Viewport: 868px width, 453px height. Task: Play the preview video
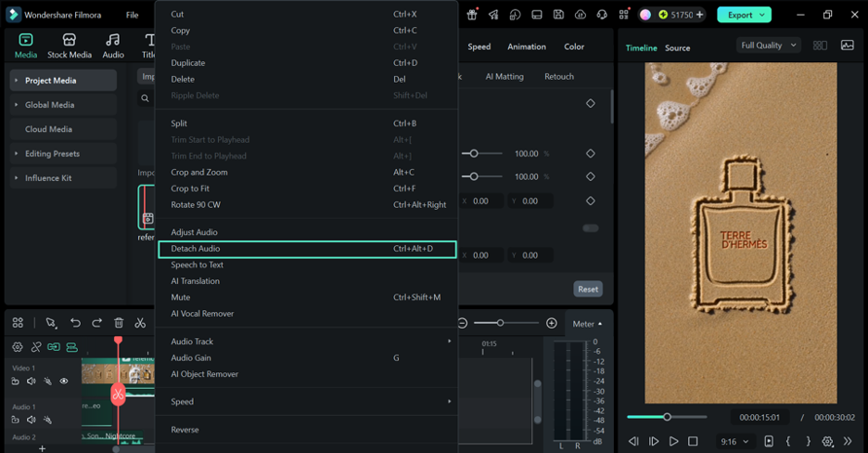click(673, 441)
